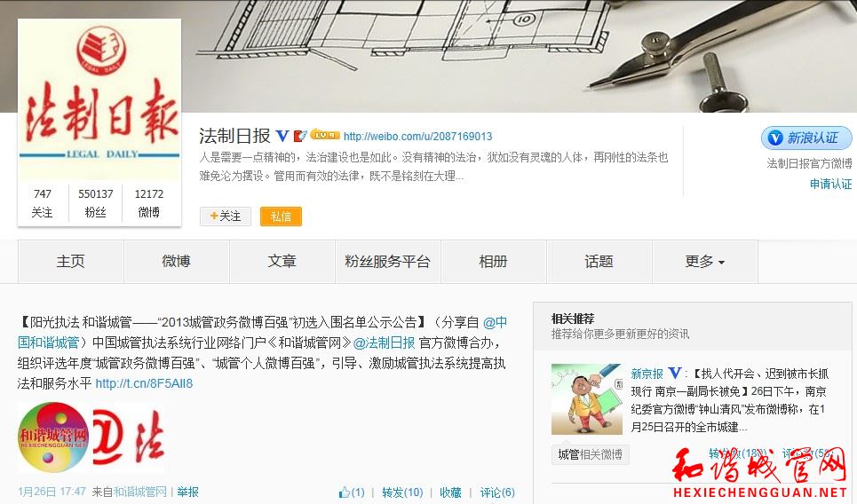Click the thumbs-up like icon on the post
The height and width of the screenshot is (504, 857).
[x=345, y=492]
